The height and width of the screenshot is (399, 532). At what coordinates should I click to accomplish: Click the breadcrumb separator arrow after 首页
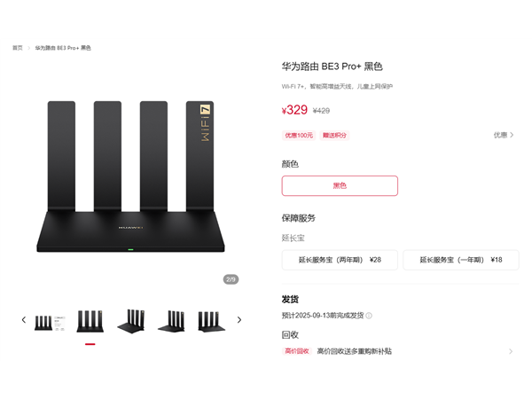pyautogui.click(x=29, y=48)
